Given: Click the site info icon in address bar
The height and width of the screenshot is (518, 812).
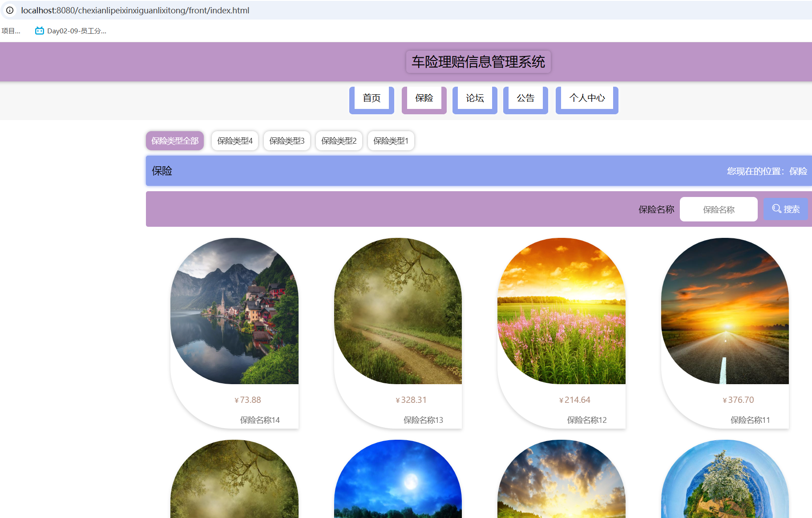Looking at the screenshot, I should point(10,10).
